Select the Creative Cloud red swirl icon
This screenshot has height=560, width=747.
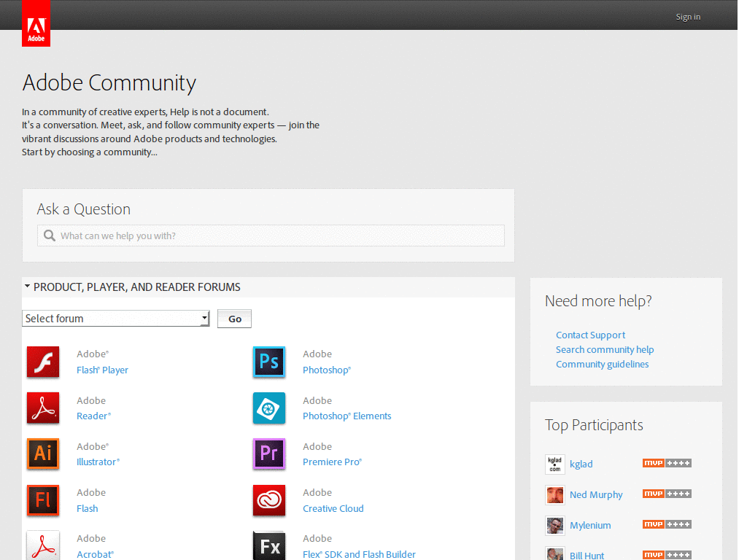coord(269,500)
